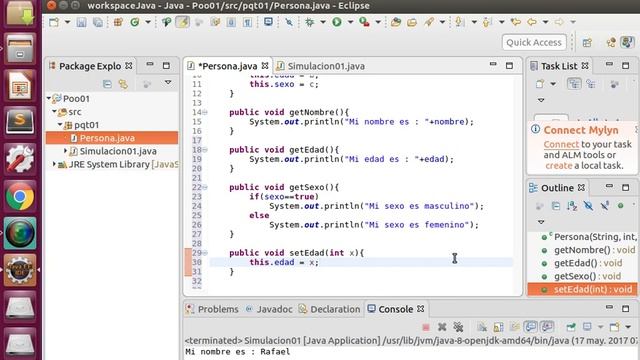Toggle Show Whitespace Characters pilcrow icon
The width and height of the screenshot is (640, 360).
pyautogui.click(x=247, y=22)
